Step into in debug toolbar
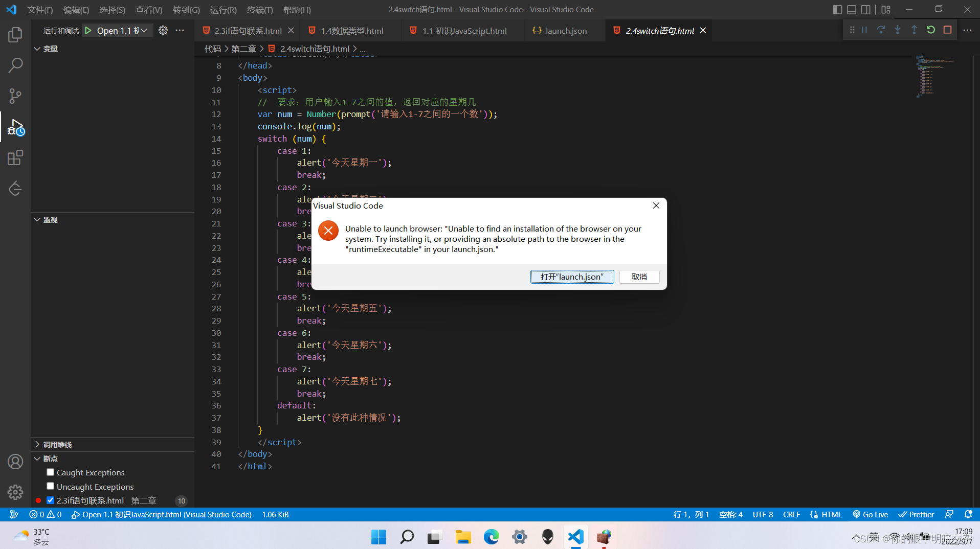Screen dimensions: 980x549 [x=898, y=30]
